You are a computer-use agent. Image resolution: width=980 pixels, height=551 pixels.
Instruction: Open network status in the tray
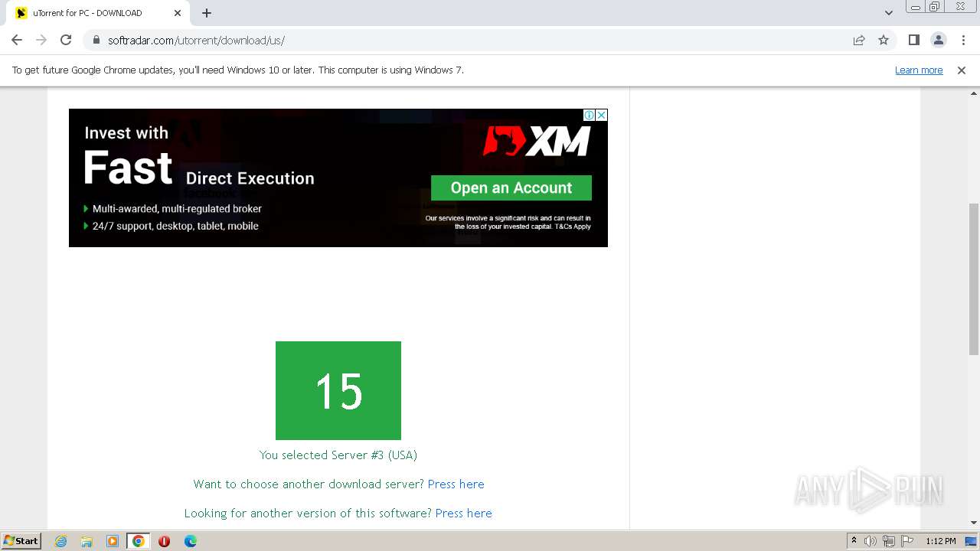pyautogui.click(x=889, y=541)
